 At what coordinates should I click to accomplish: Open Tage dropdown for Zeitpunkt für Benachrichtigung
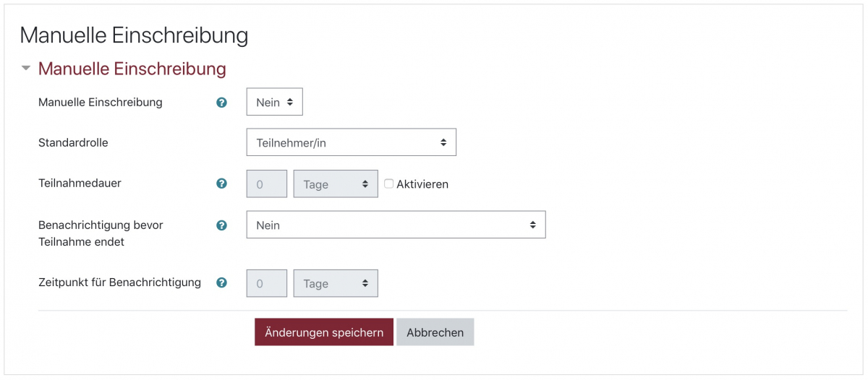coord(336,284)
